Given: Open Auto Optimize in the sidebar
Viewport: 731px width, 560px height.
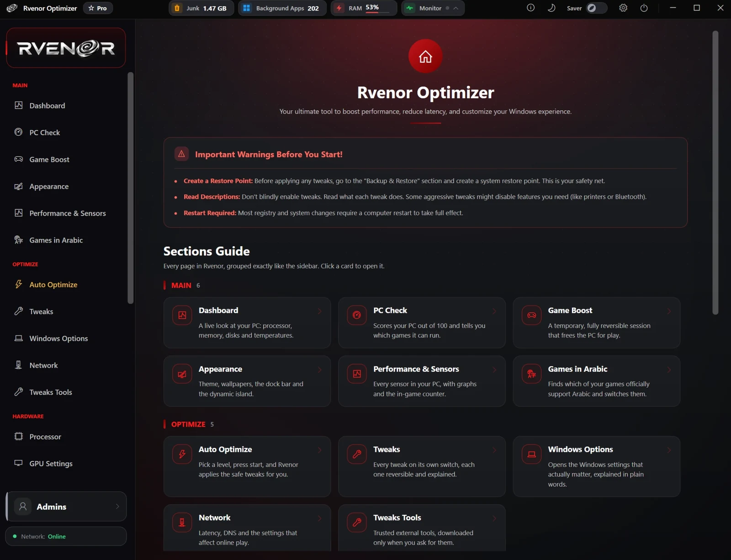Looking at the screenshot, I should (x=66, y=285).
